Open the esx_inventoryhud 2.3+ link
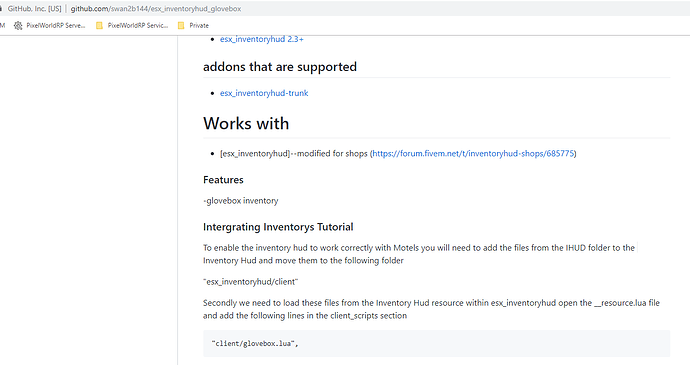This screenshot has width=690, height=365. pos(261,39)
